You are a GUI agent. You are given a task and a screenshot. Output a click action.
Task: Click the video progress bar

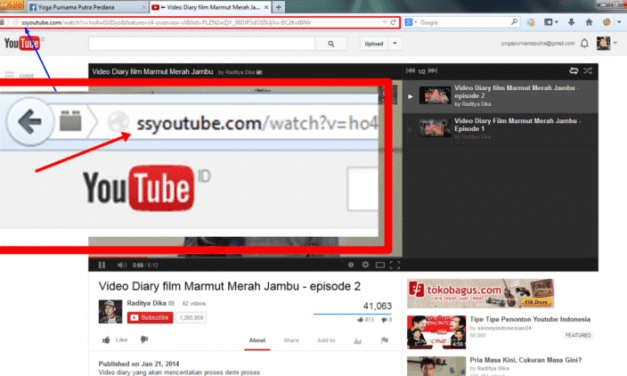tap(245, 257)
